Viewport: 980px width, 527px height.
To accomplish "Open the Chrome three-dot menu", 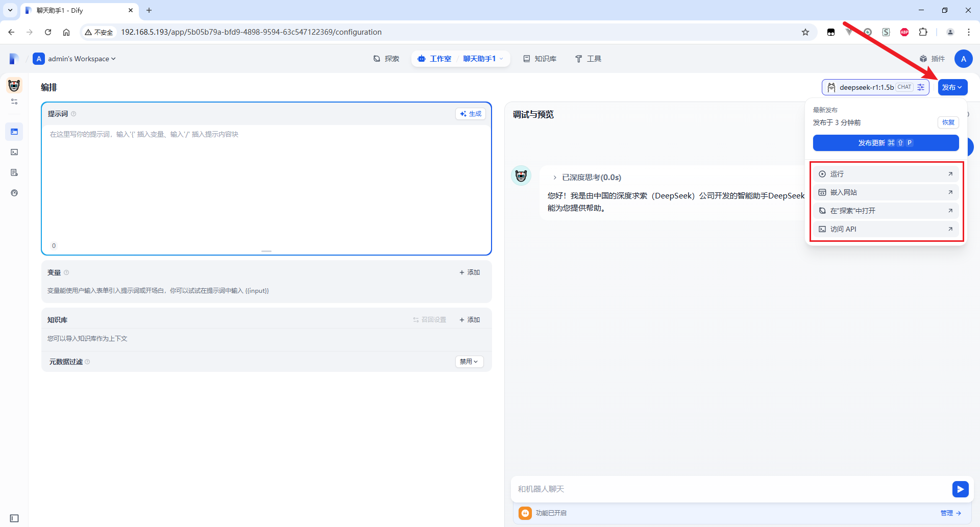I will point(969,32).
